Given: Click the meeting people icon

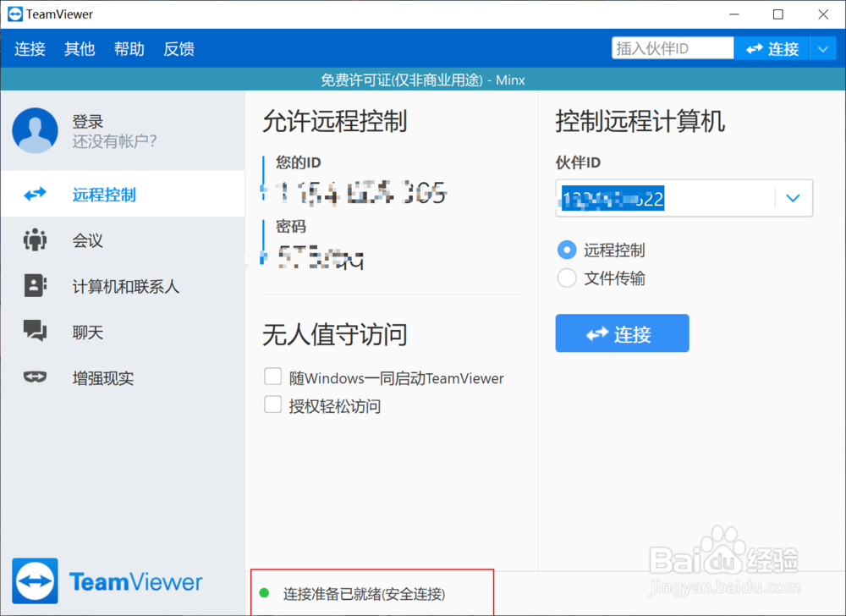Looking at the screenshot, I should point(35,239).
